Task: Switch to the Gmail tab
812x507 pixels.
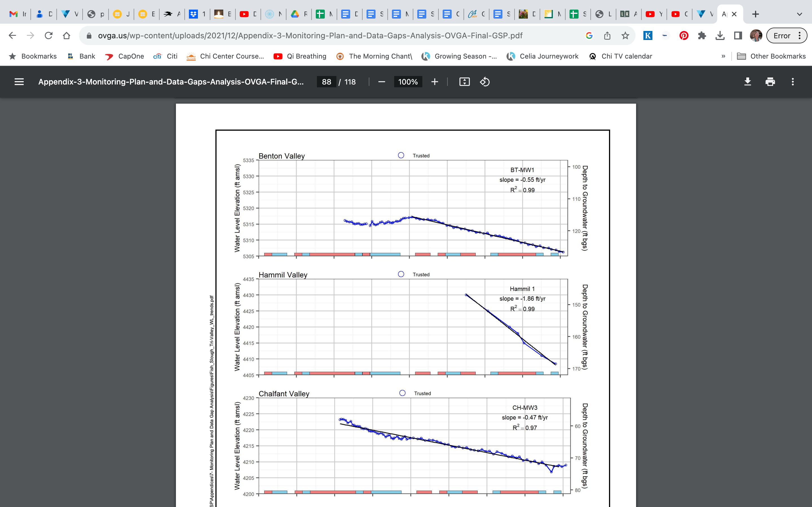Action: (17, 14)
